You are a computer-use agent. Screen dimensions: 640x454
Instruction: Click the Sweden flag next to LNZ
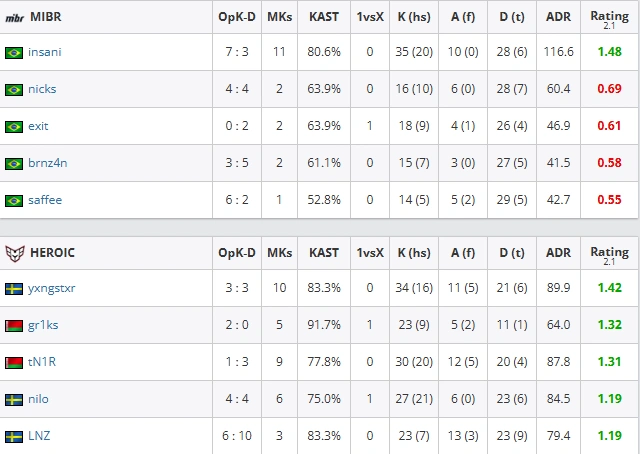click(14, 436)
